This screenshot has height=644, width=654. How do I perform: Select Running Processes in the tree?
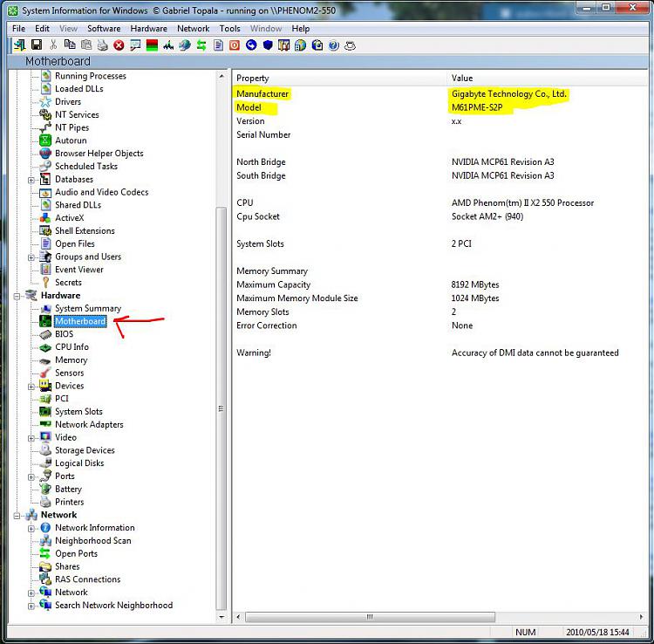pos(91,76)
